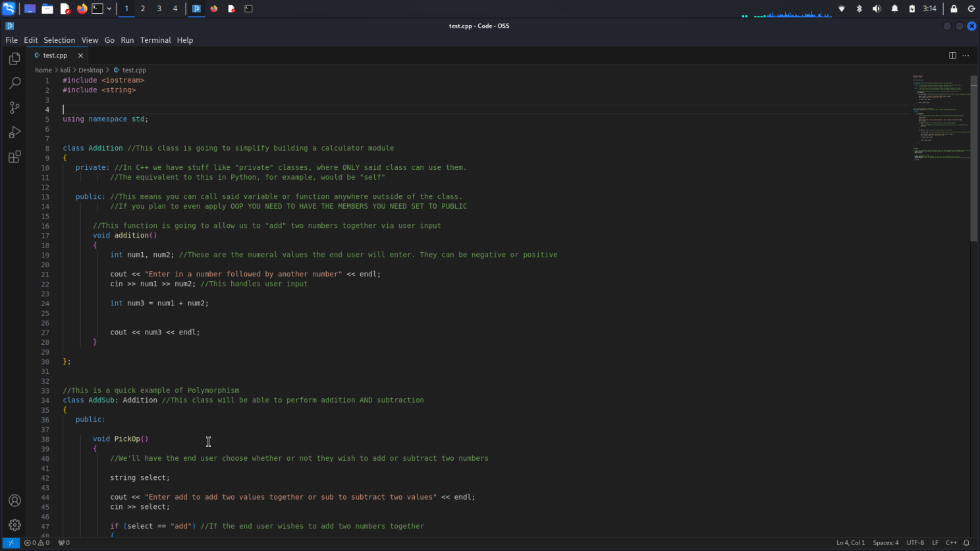Launch the file manager from the panel
Viewport: 980px width, 551px height.
(x=47, y=9)
